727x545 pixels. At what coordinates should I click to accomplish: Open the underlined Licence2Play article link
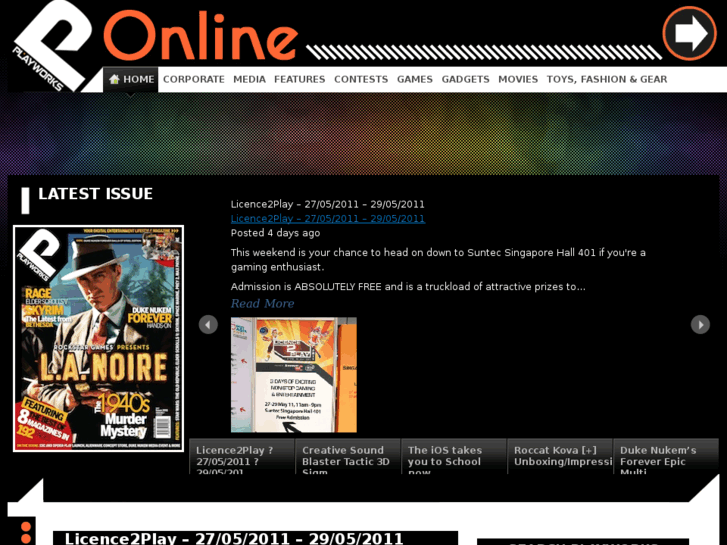328,218
